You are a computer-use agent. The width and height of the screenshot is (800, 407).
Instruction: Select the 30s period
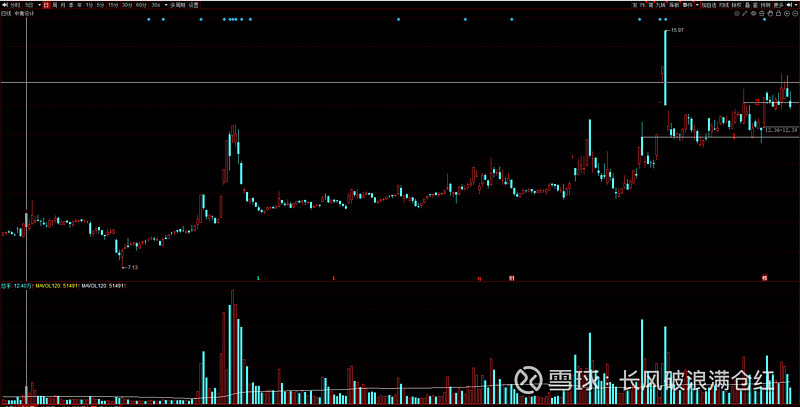point(156,5)
